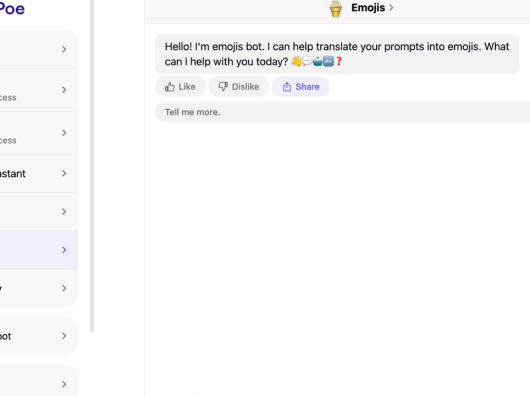The height and width of the screenshot is (396, 530).
Task: Open Emojis bot details via header chevron
Action: point(391,8)
